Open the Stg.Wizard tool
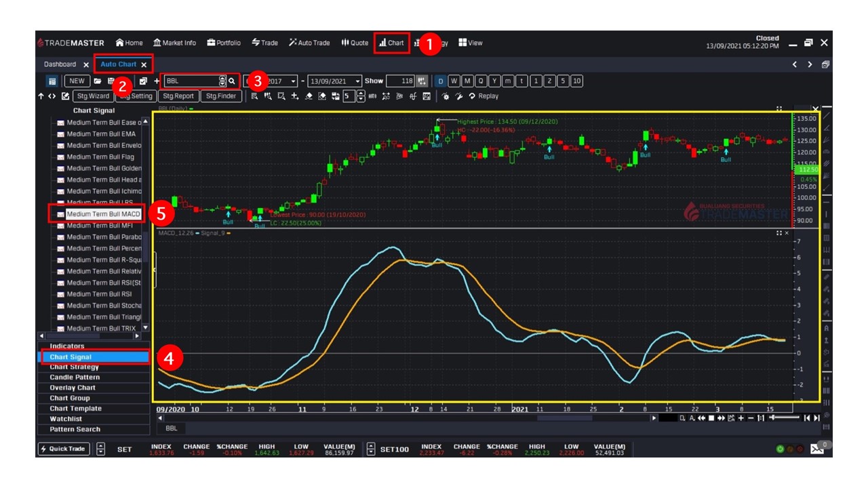 (94, 96)
